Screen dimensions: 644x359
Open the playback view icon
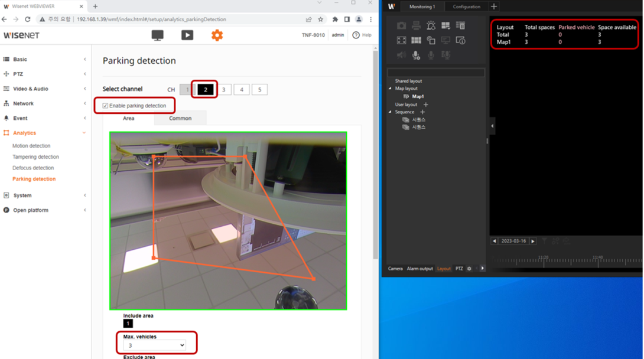point(187,35)
